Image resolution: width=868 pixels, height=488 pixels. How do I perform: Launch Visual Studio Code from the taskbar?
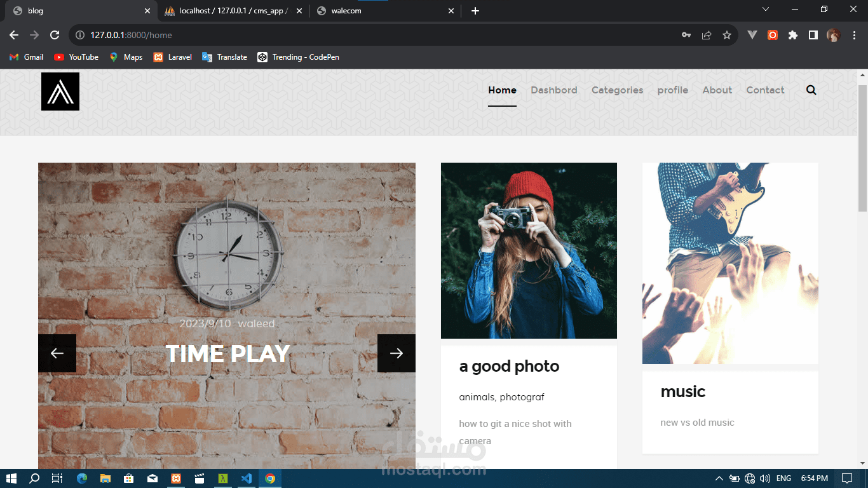pyautogui.click(x=247, y=478)
